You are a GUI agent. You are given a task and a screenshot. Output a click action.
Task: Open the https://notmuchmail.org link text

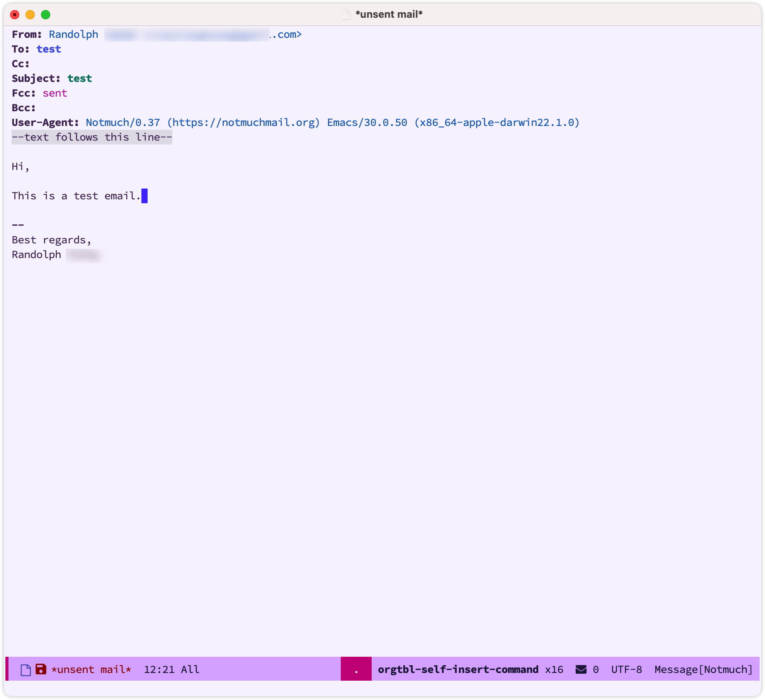(x=243, y=122)
